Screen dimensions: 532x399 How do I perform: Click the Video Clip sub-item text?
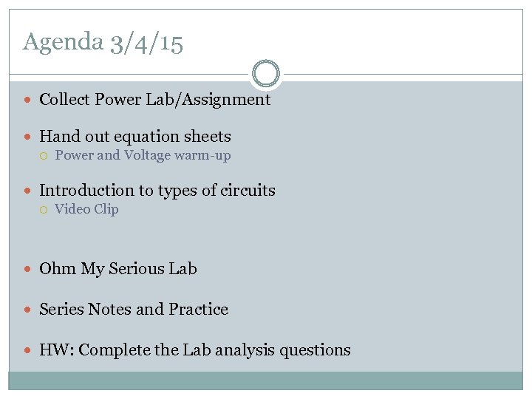[86, 209]
